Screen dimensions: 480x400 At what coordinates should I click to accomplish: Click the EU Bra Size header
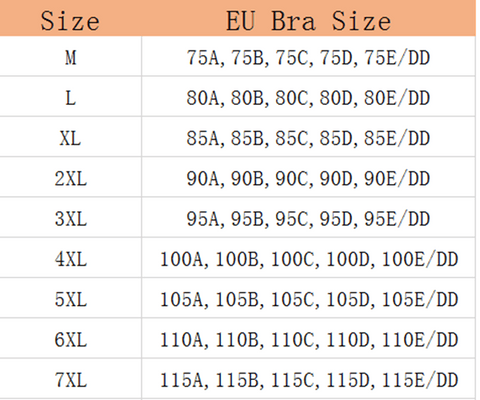[x=308, y=18]
